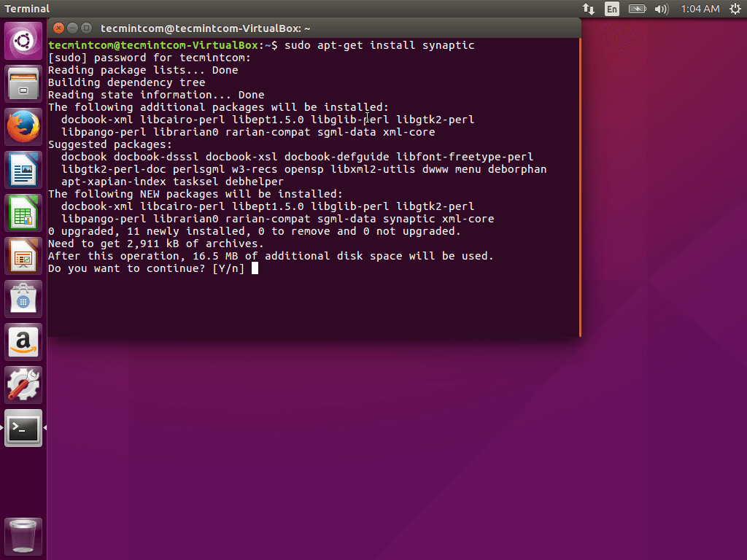Open the session gear menu
This screenshot has height=560, width=747.
click(x=737, y=9)
